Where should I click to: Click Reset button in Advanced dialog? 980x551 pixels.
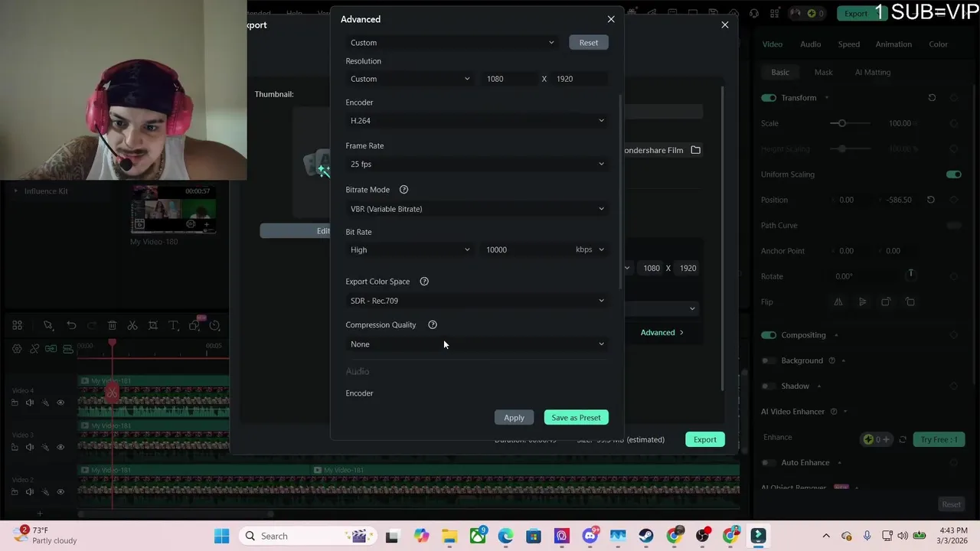tap(589, 43)
